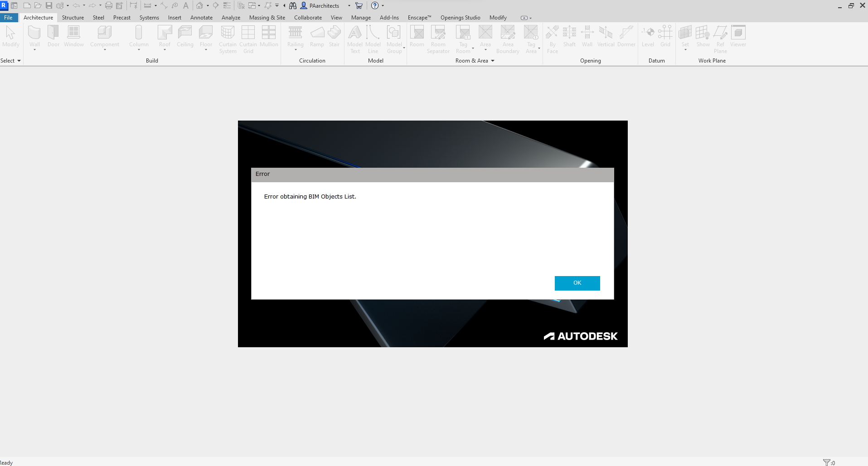Select the Wall tool
Screen dimensions: 868x466
coord(34,36)
